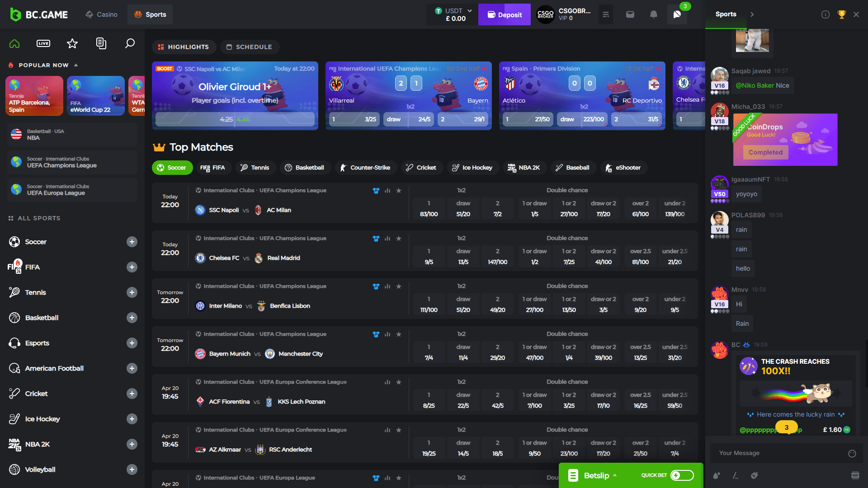Open notifications bell in top bar

tap(654, 14)
